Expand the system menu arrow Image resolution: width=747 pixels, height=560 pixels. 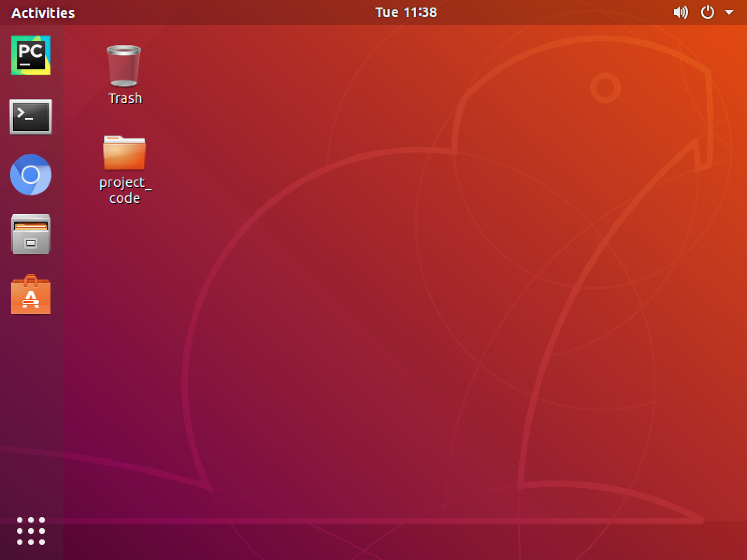coord(729,13)
